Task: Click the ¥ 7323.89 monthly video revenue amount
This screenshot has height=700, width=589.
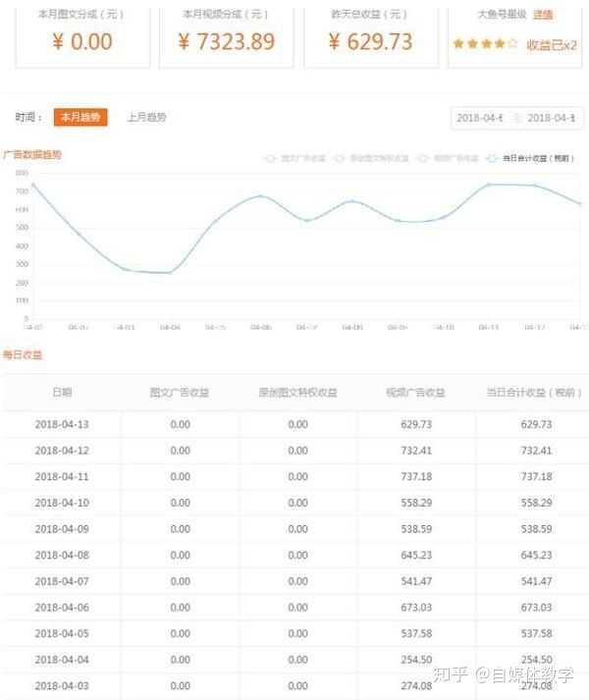Action: pyautogui.click(x=227, y=42)
